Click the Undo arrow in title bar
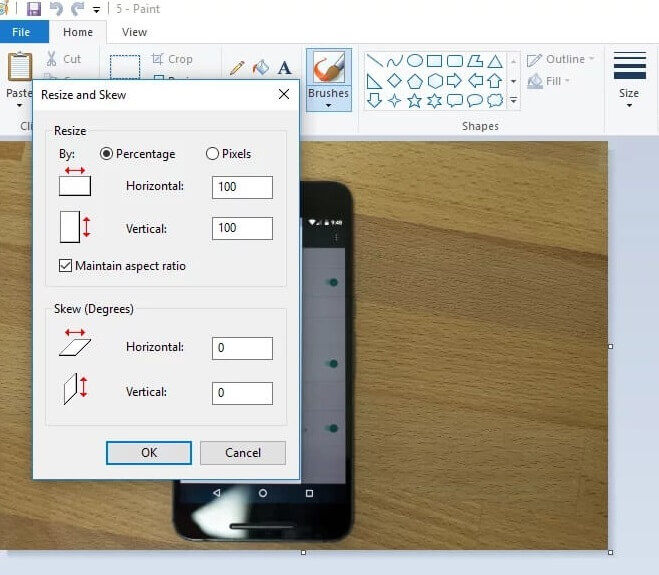Viewport: 659px width, 575px height. point(56,9)
